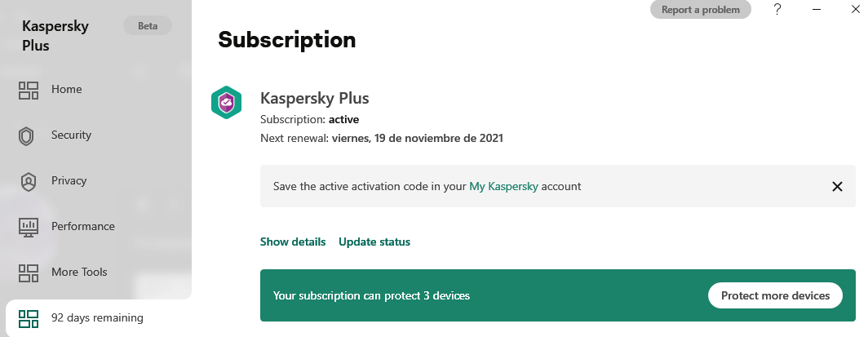The image size is (868, 337).
Task: Click the Privacy shield icon
Action: point(29,181)
